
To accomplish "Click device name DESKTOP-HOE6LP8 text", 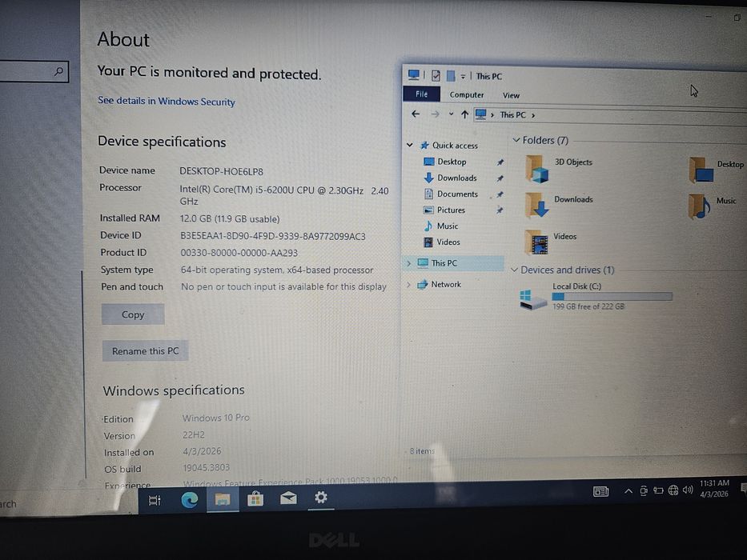I will [221, 171].
